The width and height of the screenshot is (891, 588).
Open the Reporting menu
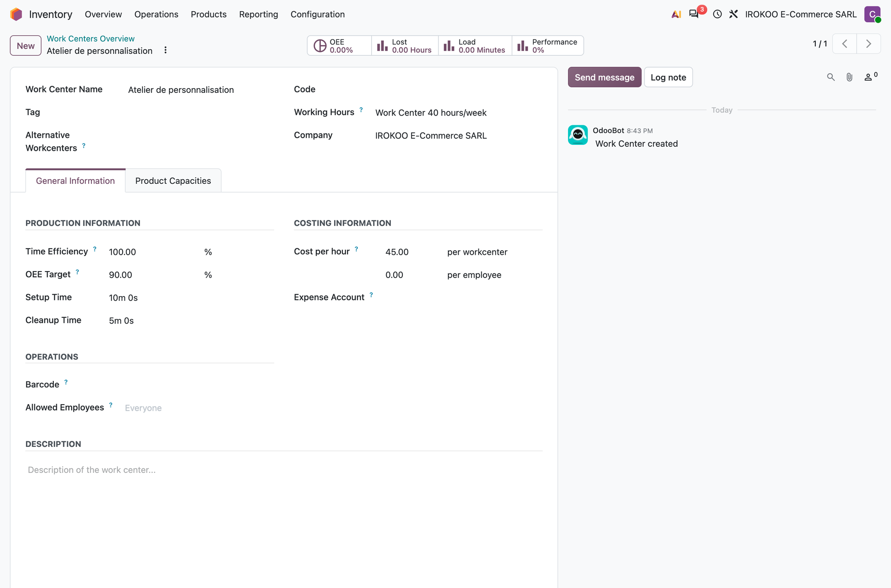(258, 14)
